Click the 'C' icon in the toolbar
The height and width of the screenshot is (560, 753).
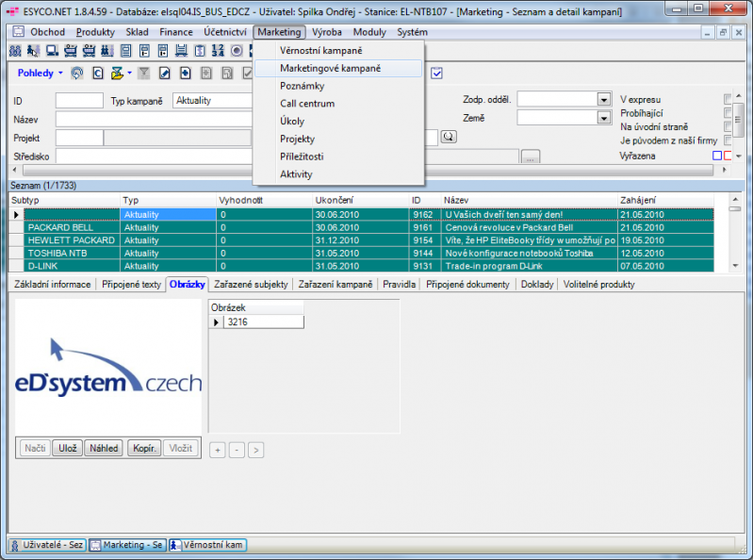pos(96,73)
